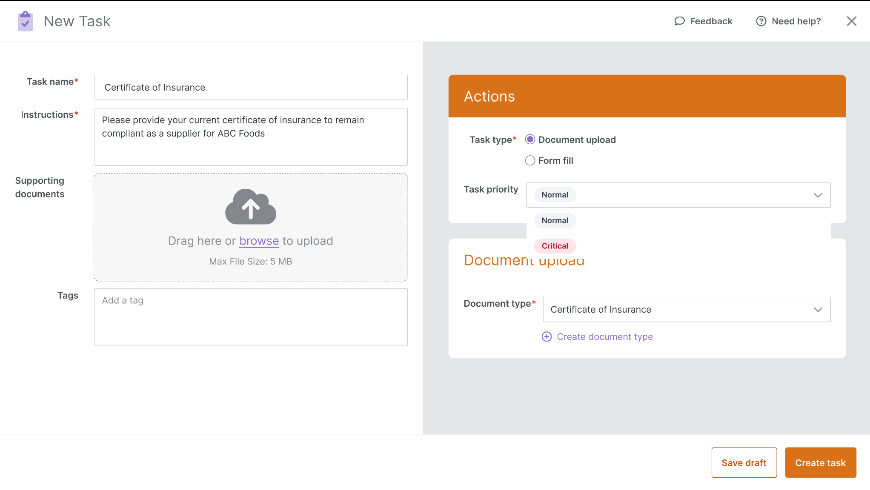
Task: Click the Feedback speech bubble icon
Action: pos(679,21)
